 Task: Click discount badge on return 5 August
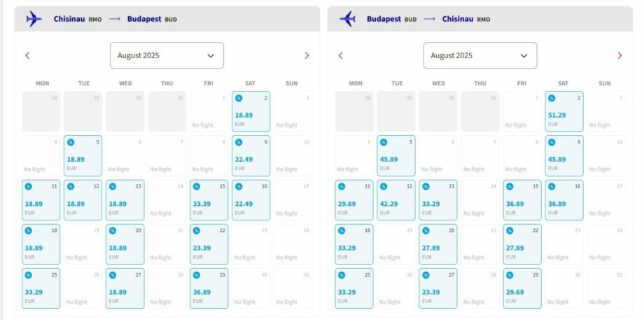coord(383,143)
